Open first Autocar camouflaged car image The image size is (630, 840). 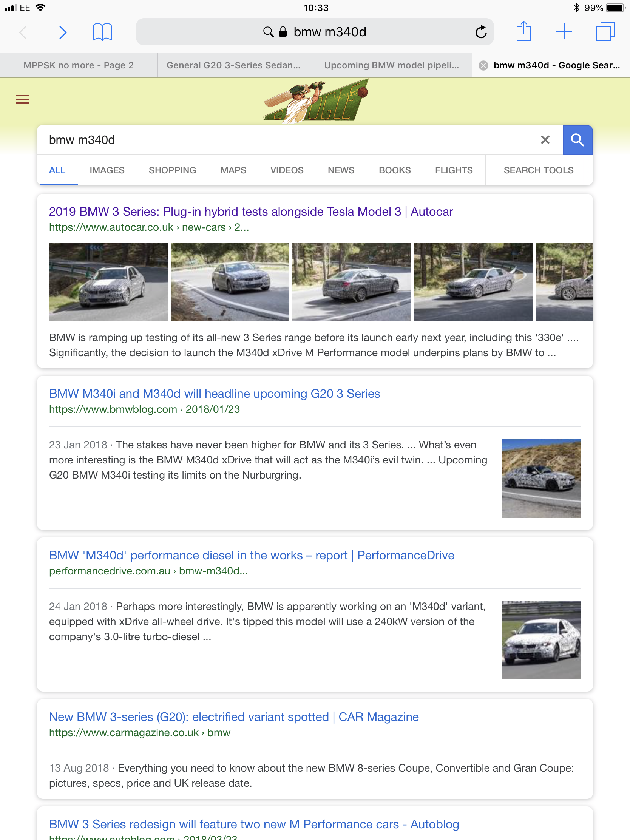pyautogui.click(x=108, y=282)
